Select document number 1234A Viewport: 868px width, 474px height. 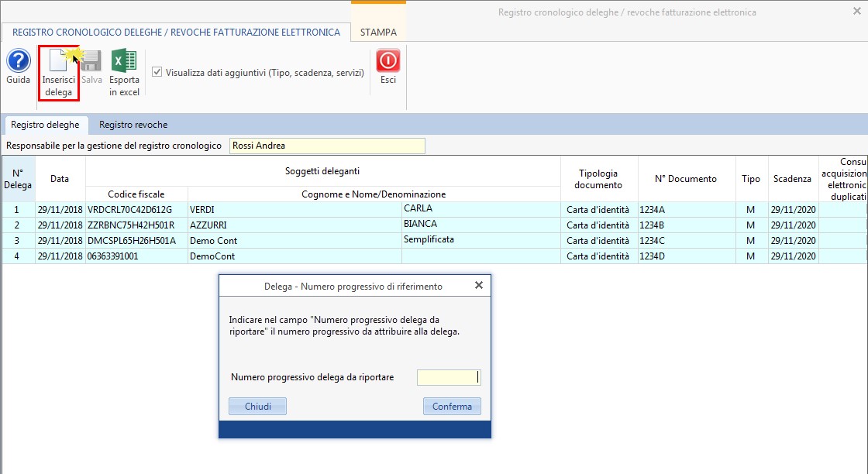click(687, 210)
